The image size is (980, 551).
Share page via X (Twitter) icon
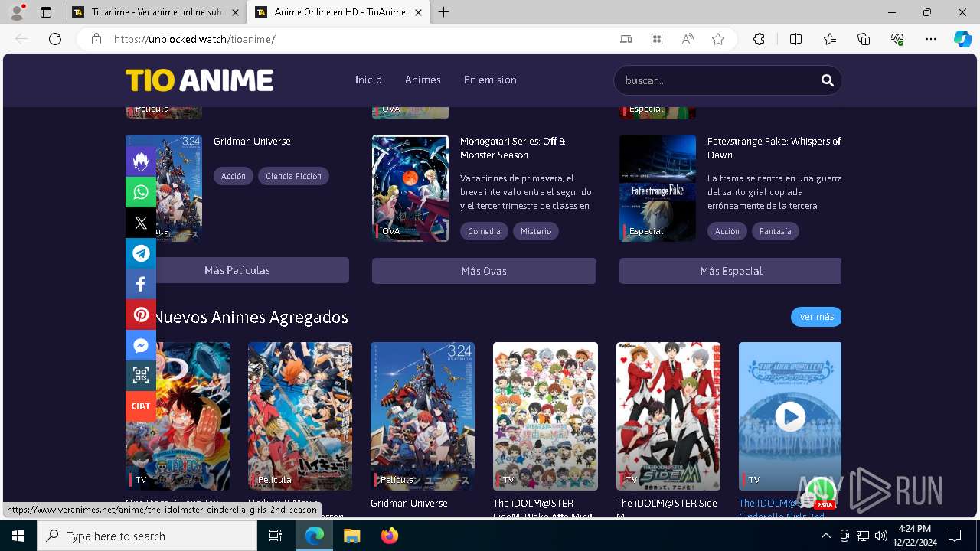(141, 223)
